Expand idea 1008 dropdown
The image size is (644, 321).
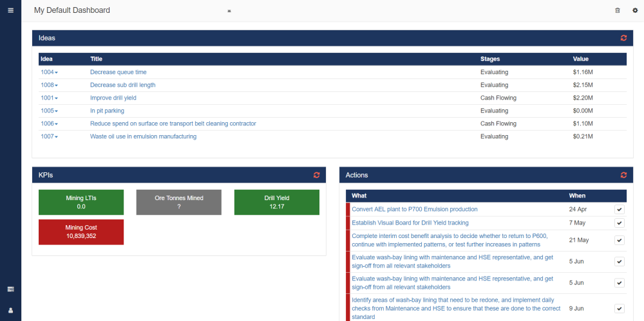point(50,85)
